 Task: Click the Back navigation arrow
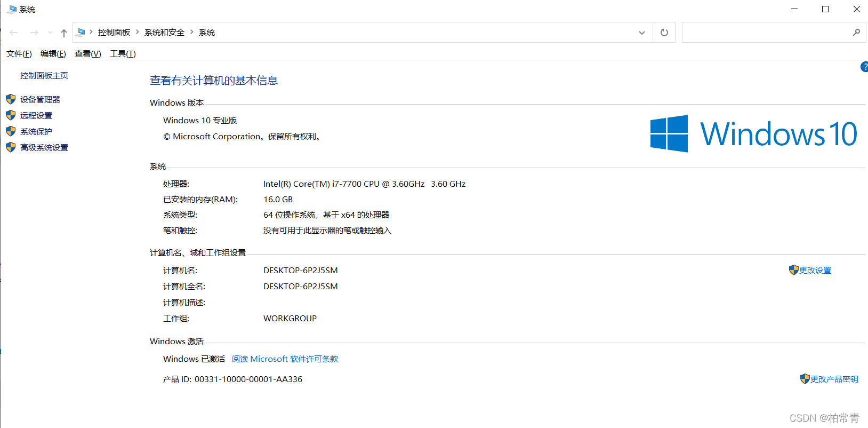coord(14,33)
